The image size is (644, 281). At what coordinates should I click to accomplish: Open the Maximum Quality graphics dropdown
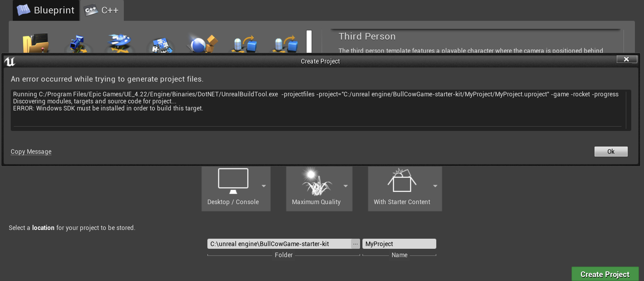[x=319, y=188]
